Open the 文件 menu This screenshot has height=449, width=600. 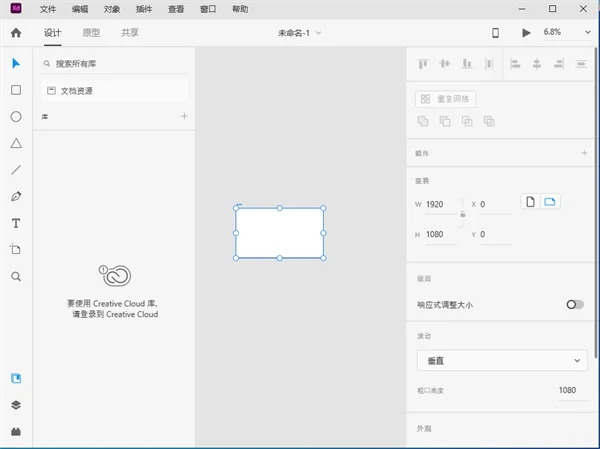coord(48,9)
